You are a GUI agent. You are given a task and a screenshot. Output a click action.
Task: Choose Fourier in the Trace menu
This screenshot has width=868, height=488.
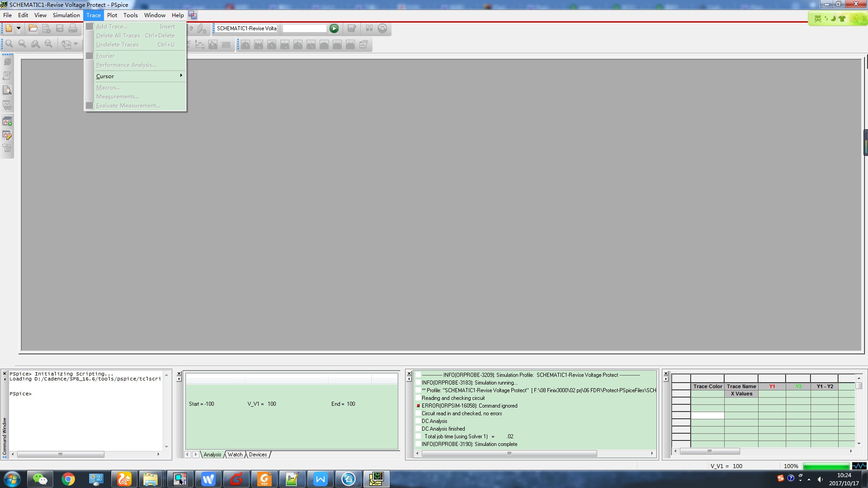pos(135,56)
